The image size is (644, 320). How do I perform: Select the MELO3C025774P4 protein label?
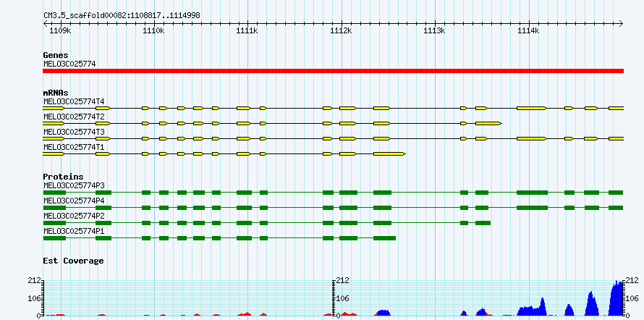click(74, 201)
